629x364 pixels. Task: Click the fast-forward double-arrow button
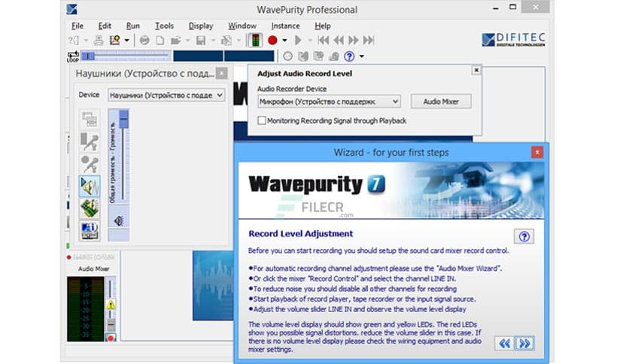pyautogui.click(x=354, y=40)
